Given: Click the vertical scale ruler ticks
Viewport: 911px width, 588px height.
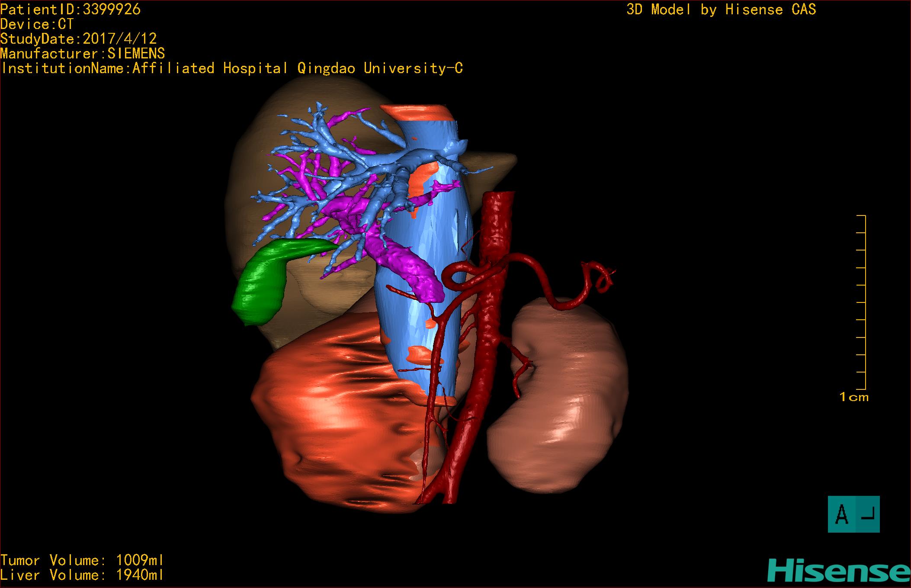Looking at the screenshot, I should (862, 303).
